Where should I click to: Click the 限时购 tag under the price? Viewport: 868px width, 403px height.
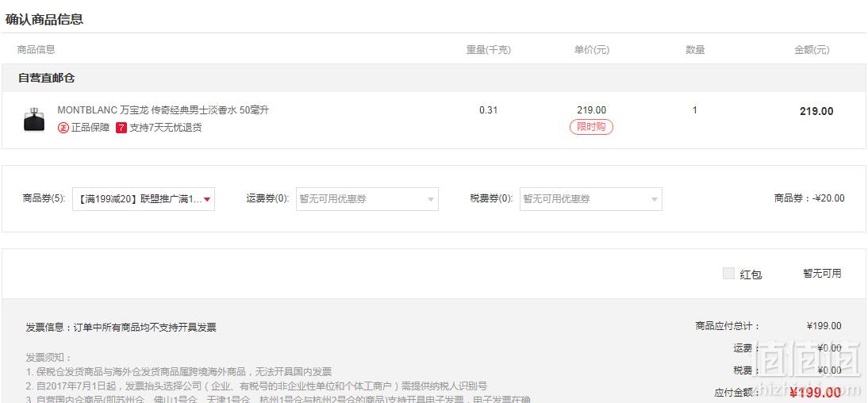pyautogui.click(x=591, y=127)
